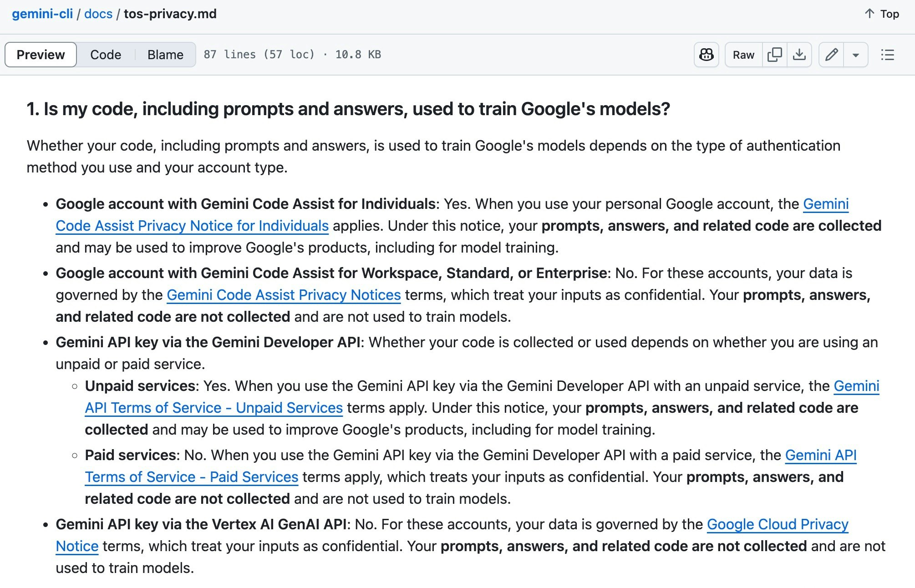Open Gemini Code Assist Privacy Notice for Individuals
Image resolution: width=915 pixels, height=588 pixels.
pyautogui.click(x=192, y=226)
